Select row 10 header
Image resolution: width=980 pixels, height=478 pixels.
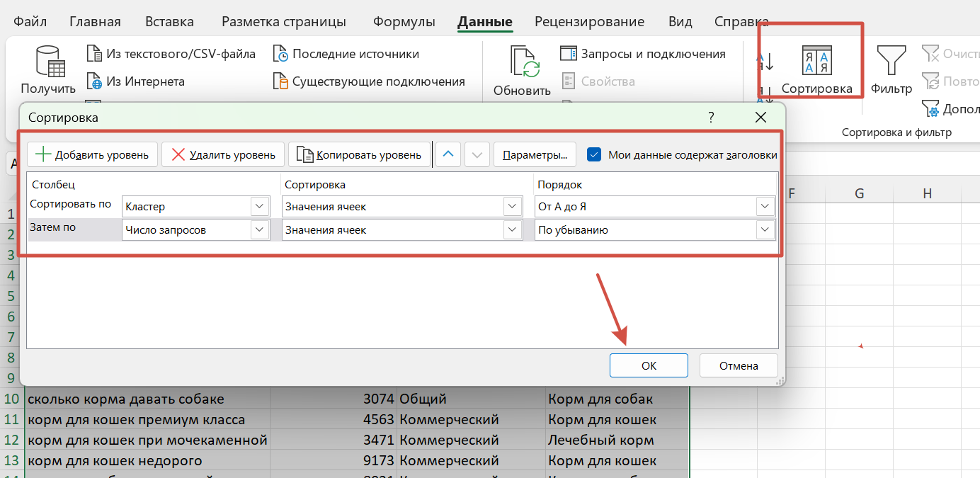(x=11, y=399)
